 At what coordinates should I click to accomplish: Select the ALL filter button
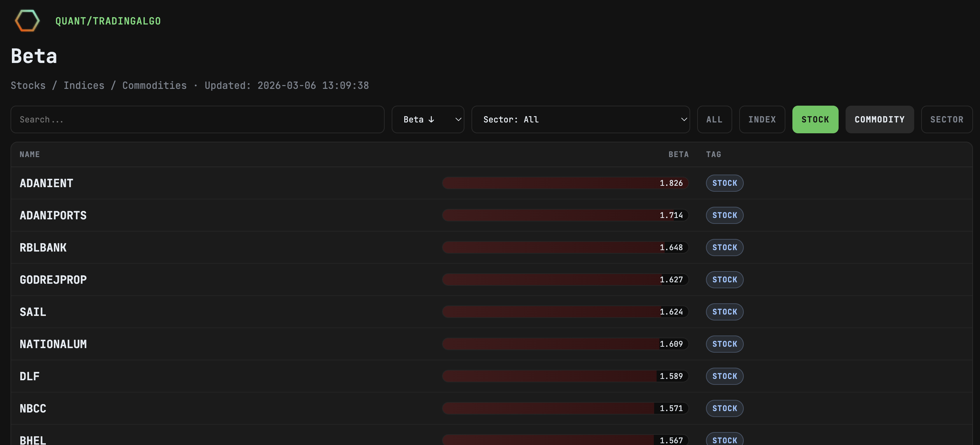coord(714,119)
